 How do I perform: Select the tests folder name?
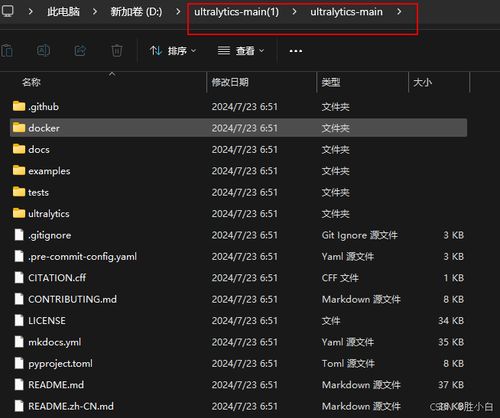pos(38,192)
